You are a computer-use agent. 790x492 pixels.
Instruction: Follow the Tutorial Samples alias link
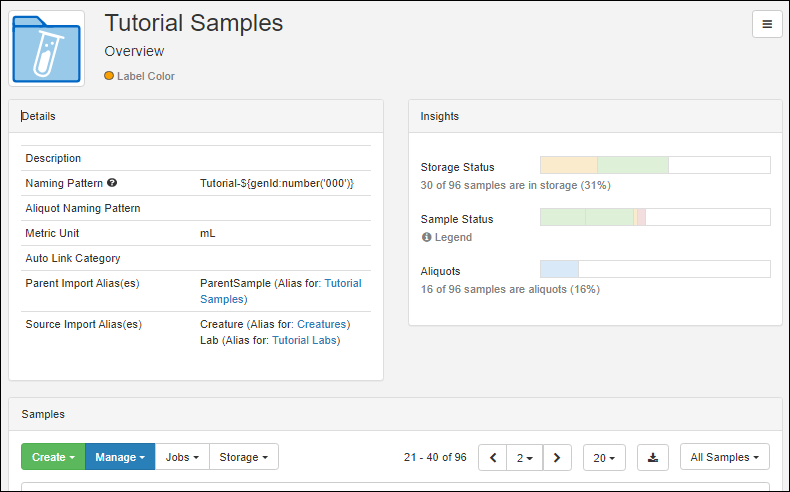281,291
